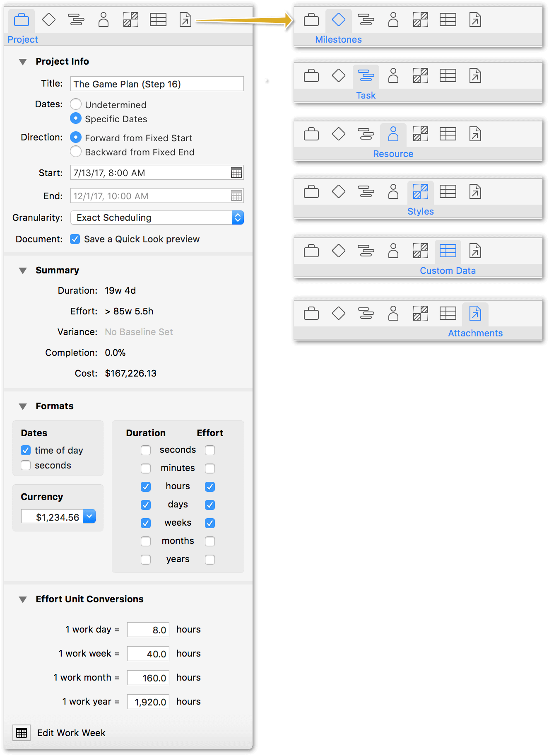Click the Styles tab label
The image size is (549, 756).
coord(420,211)
